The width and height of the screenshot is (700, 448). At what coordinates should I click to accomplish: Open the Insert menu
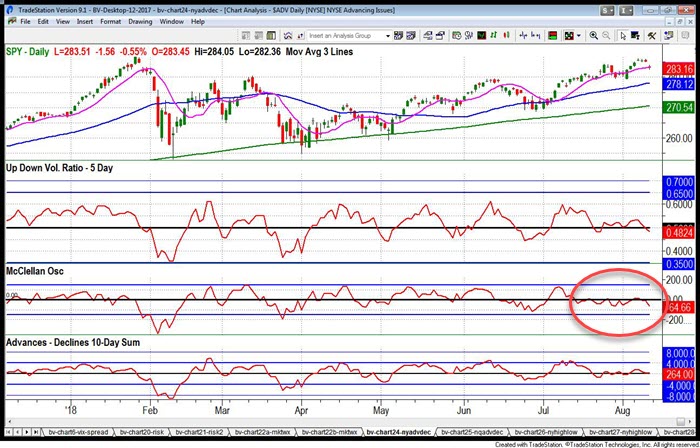coord(84,20)
